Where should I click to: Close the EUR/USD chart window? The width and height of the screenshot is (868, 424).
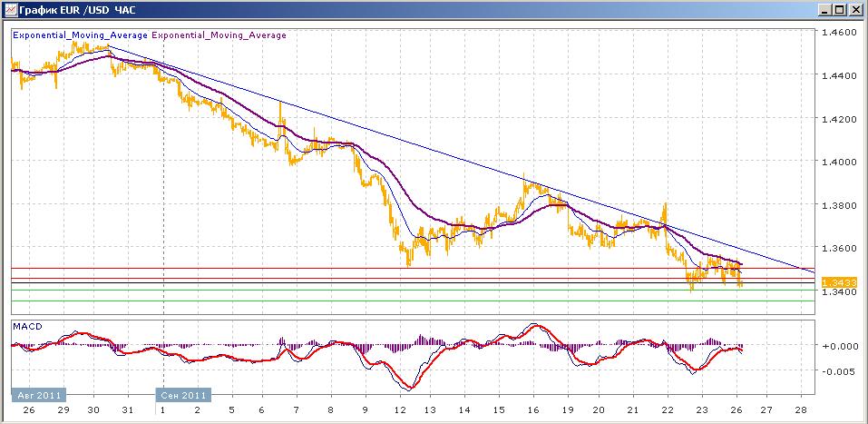coord(854,10)
